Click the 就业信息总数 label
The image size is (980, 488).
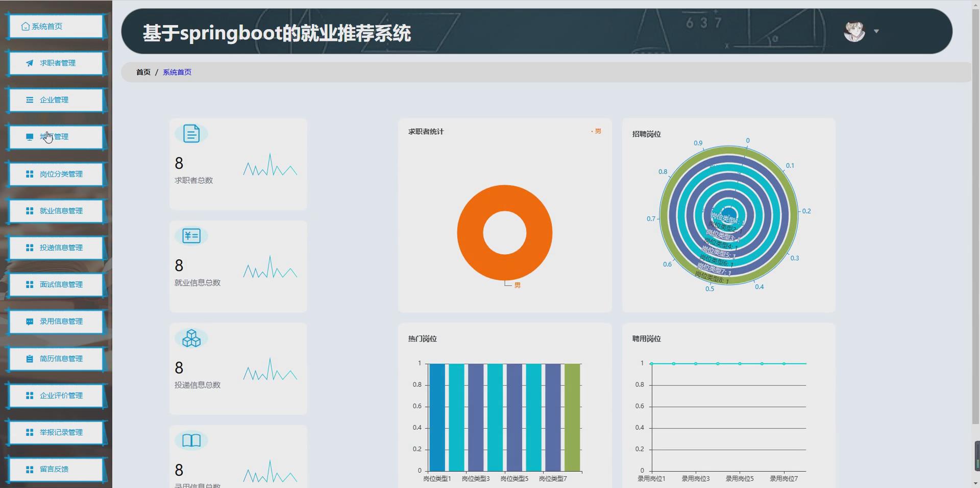(198, 283)
